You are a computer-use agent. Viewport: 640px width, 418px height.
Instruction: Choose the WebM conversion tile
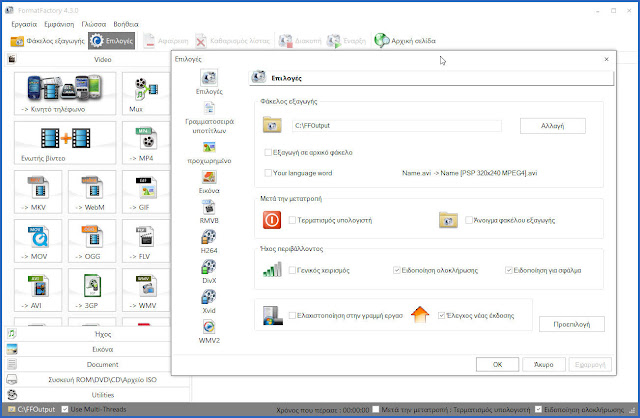tap(92, 192)
